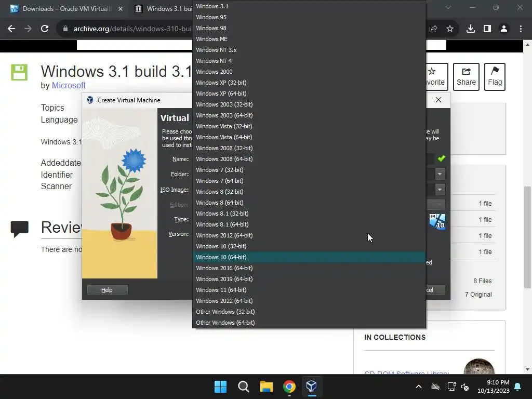This screenshot has width=532, height=399.
Task: Close the Downloads VirtualBox tab
Action: [x=121, y=9]
